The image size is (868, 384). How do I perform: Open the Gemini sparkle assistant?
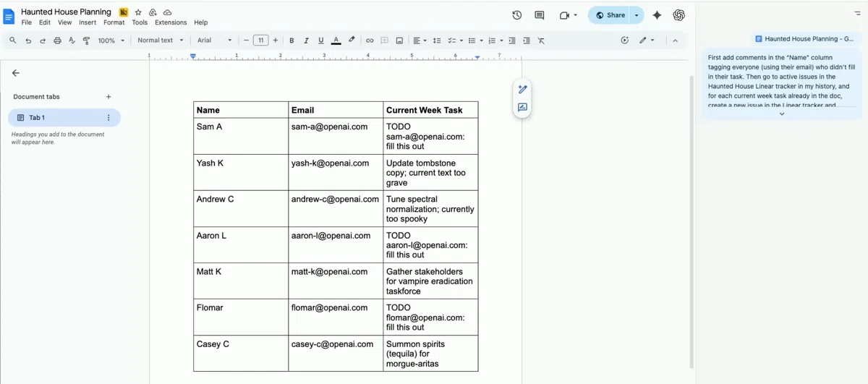tap(657, 15)
